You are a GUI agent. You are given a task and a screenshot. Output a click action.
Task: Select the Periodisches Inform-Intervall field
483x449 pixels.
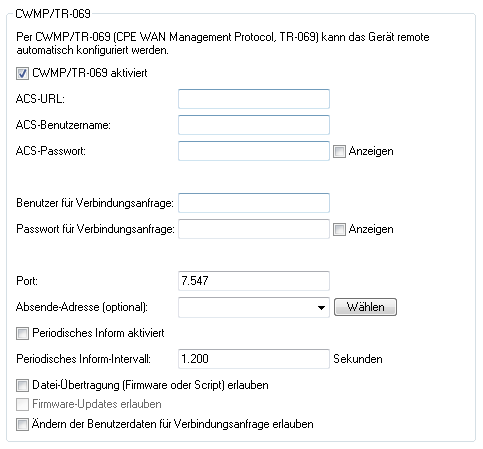click(x=254, y=359)
